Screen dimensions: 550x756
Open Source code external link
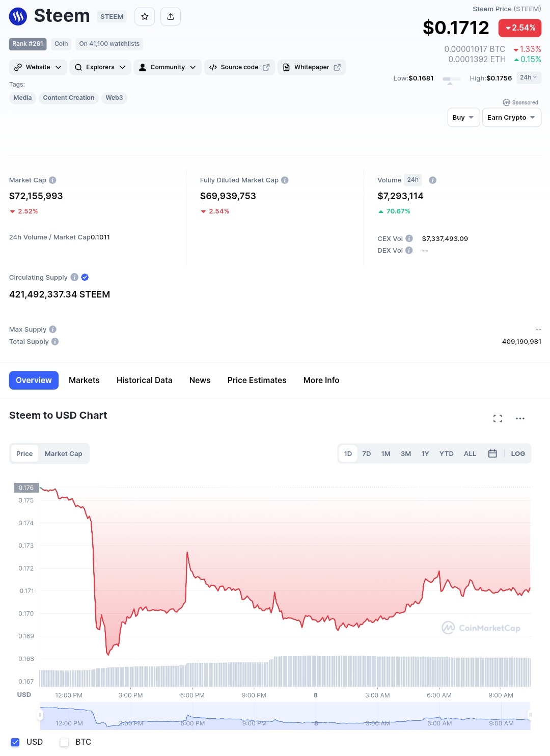[239, 67]
